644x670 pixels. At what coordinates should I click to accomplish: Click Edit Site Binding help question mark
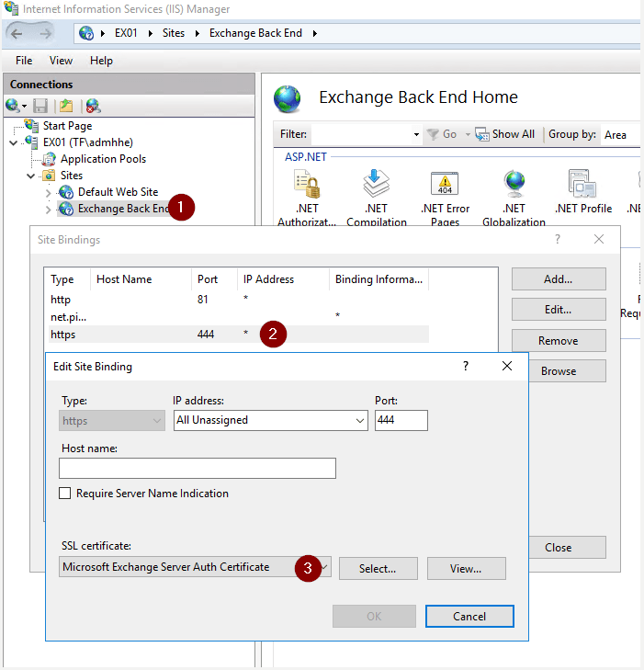pos(466,366)
